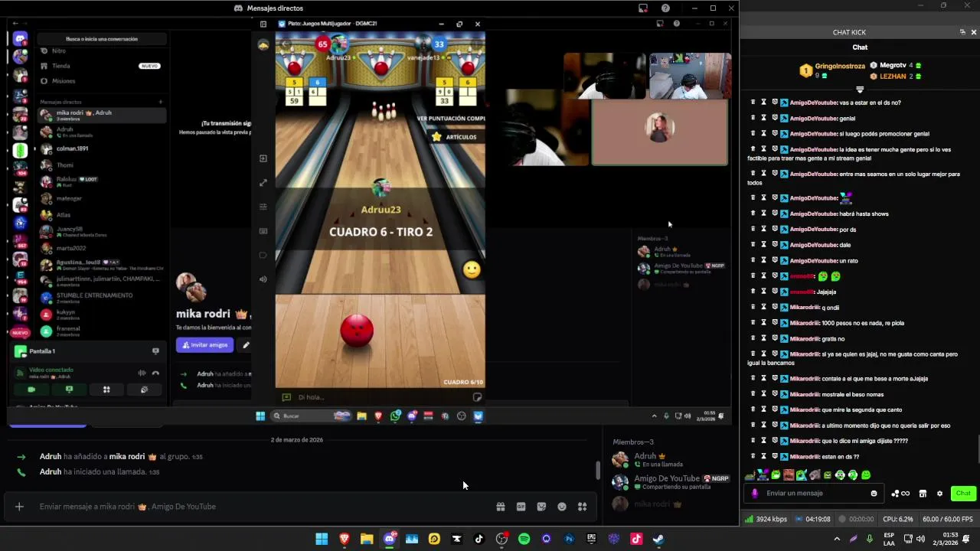Click points infinity icon in Kick chat
Image resolution: width=980 pixels, height=551 pixels.
pos(900,494)
